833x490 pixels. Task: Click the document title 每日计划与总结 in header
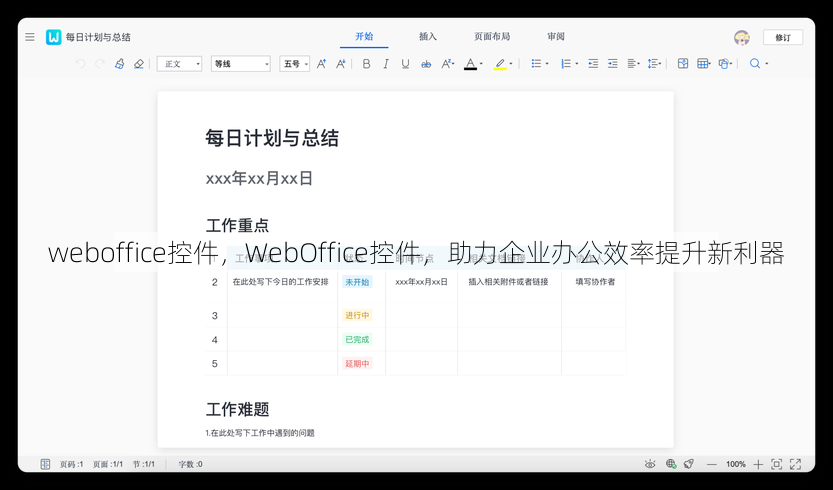[98, 37]
